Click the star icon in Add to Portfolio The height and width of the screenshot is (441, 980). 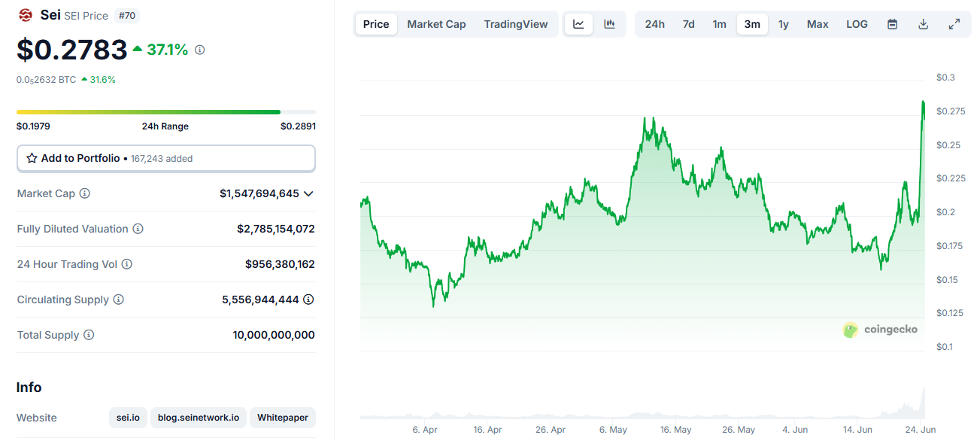32,158
